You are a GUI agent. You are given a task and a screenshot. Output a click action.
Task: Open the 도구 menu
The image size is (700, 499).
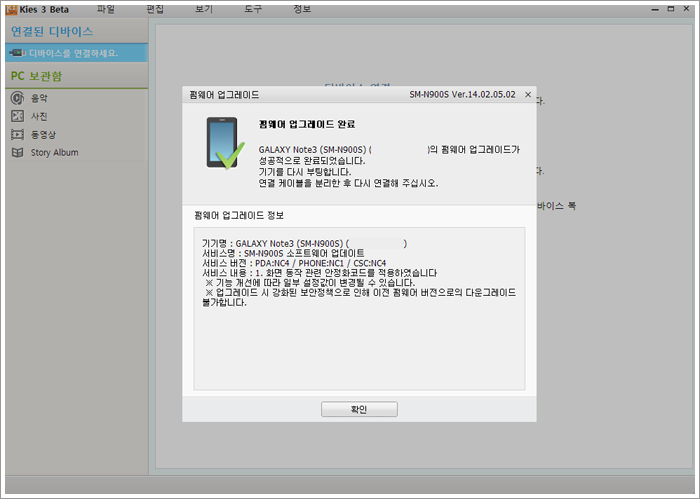pos(253,9)
